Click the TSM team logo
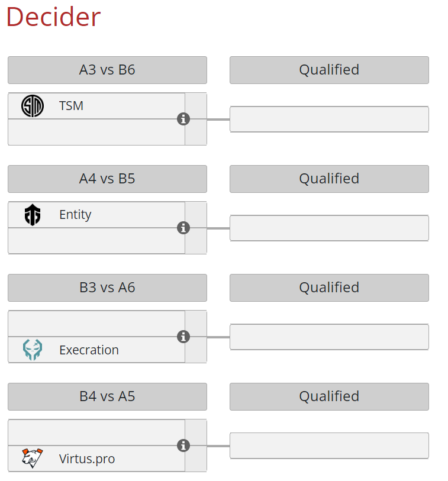Screen dimensions: 448x481 click(33, 106)
